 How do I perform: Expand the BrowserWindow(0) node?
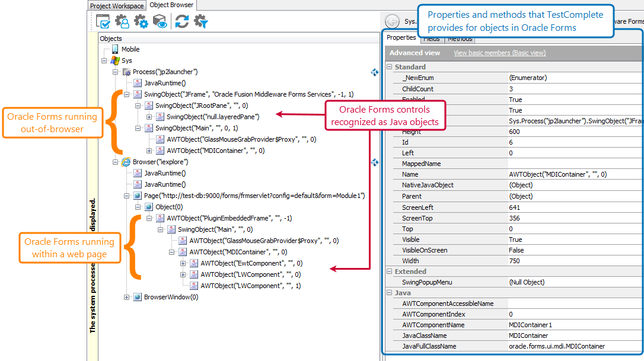(x=127, y=298)
